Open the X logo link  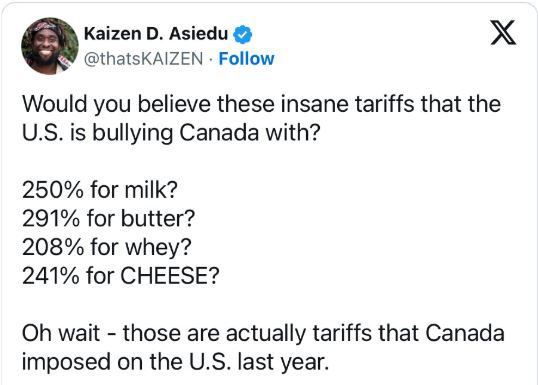tap(503, 32)
